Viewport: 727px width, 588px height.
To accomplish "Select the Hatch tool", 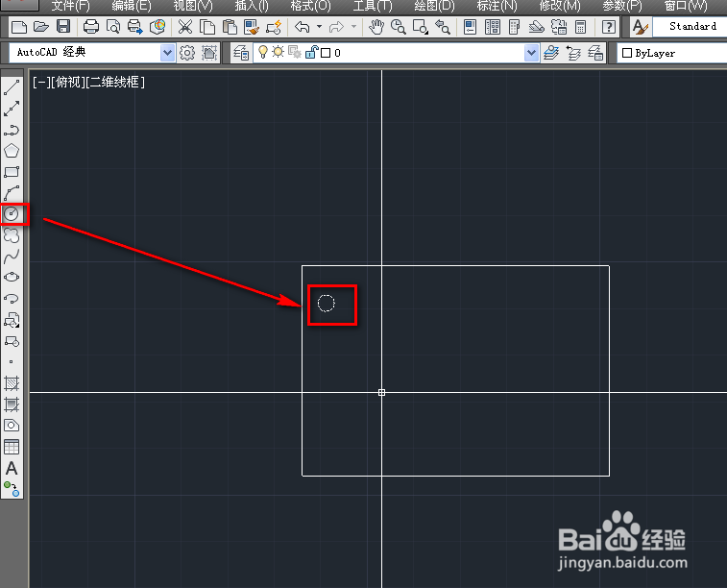I will pos(12,383).
